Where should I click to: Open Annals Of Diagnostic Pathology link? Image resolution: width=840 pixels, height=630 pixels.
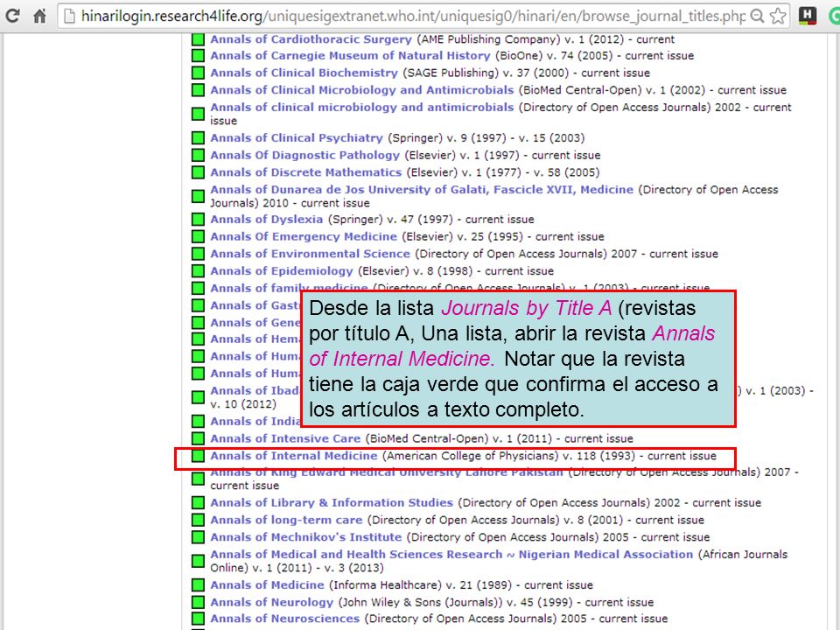tap(304, 155)
